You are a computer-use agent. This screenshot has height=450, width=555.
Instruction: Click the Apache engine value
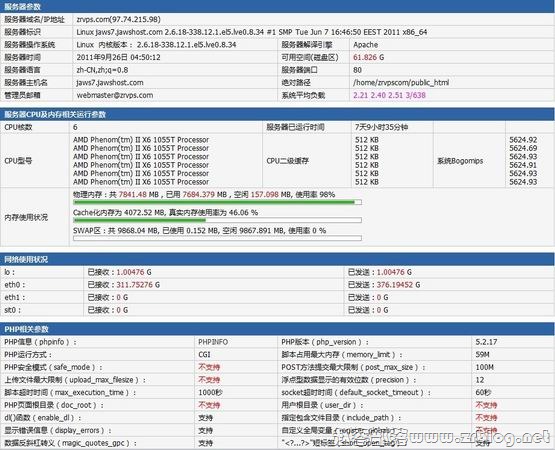[x=366, y=45]
